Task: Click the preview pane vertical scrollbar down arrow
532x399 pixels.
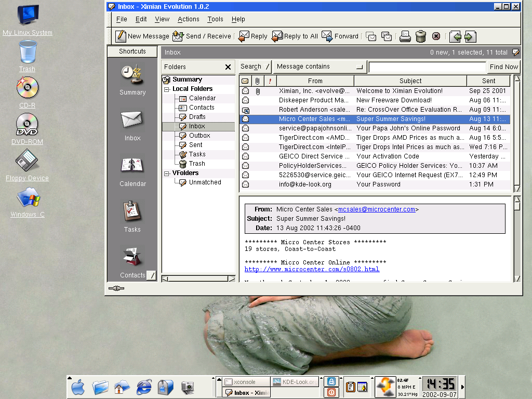Action: (517, 279)
